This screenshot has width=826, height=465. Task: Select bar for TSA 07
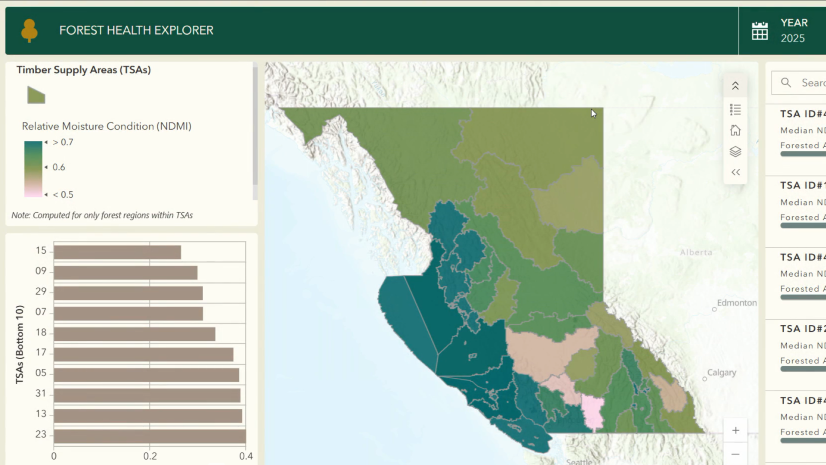pos(129,314)
